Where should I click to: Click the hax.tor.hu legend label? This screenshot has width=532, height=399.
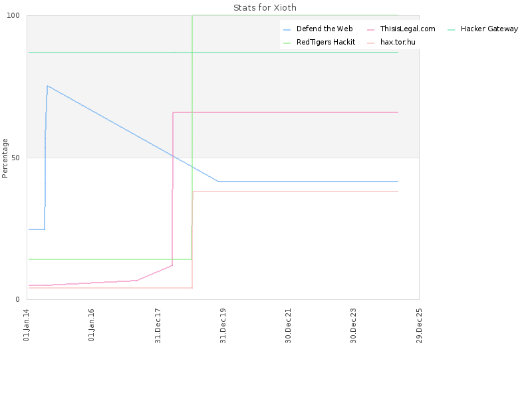coord(398,42)
